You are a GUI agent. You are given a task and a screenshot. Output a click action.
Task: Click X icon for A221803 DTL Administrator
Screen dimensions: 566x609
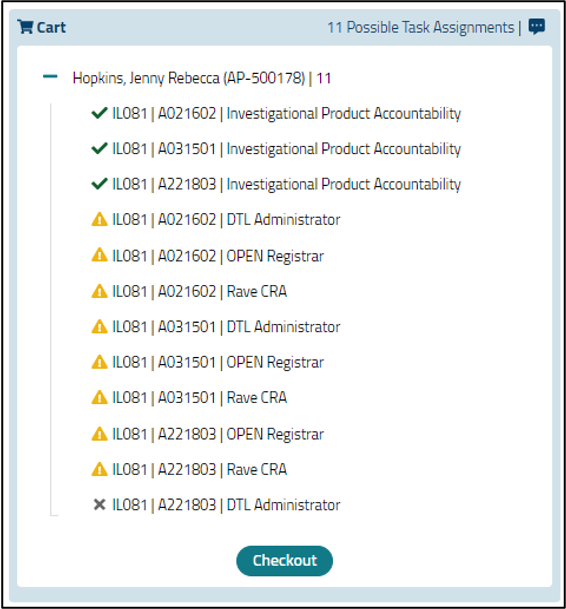(x=99, y=505)
